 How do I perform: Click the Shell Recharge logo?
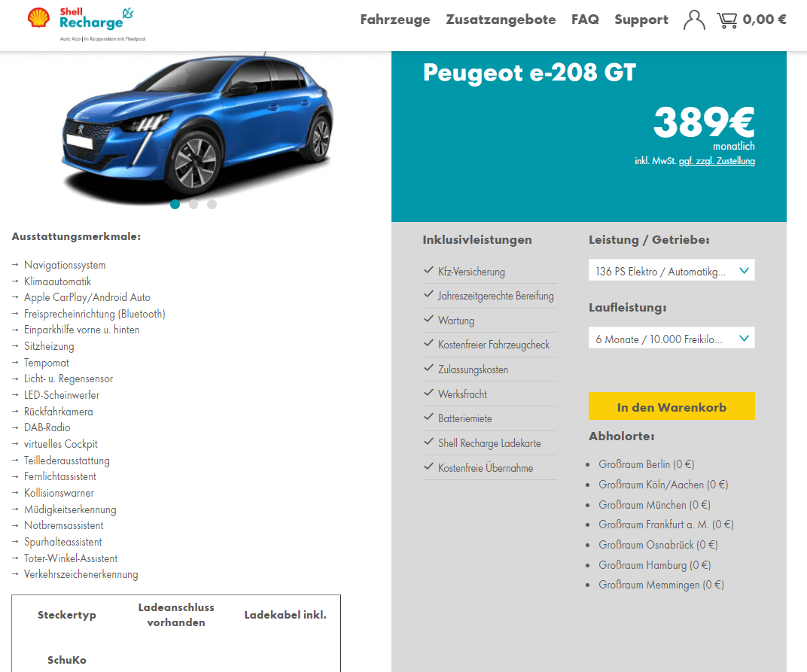87,24
